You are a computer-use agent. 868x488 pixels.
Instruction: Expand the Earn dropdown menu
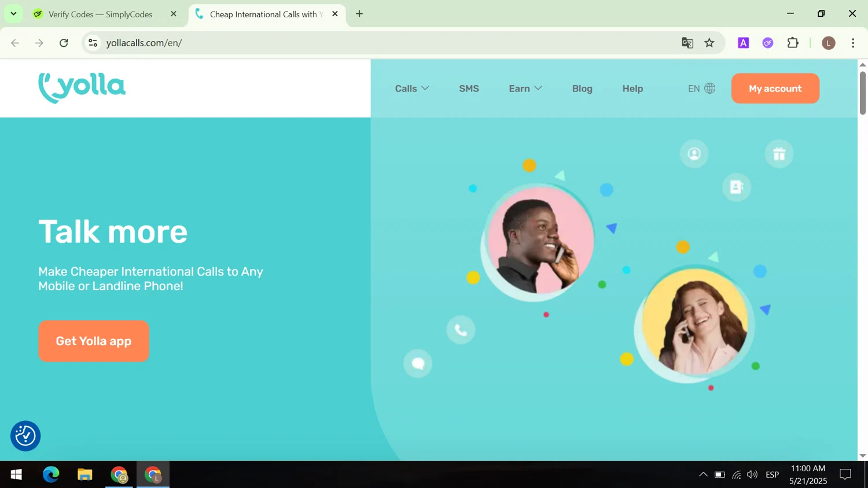click(x=525, y=88)
